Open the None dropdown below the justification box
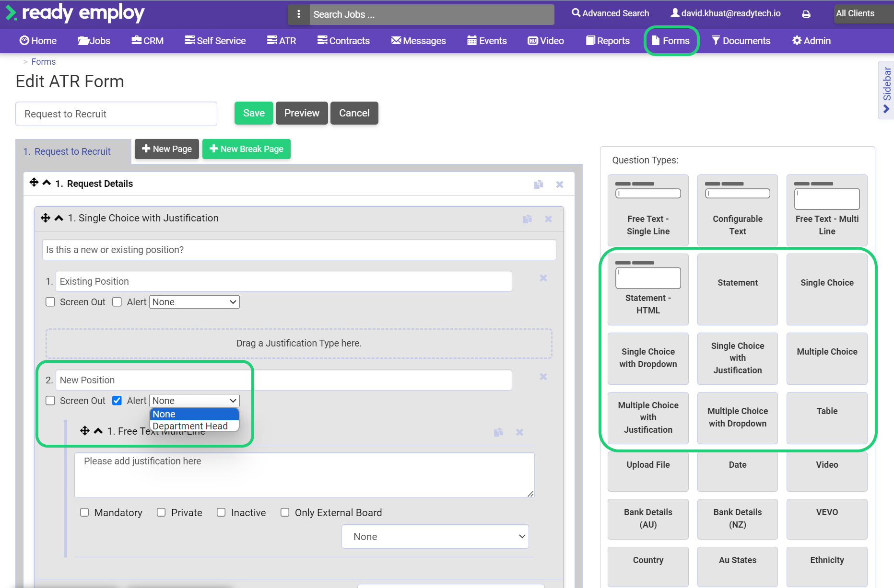The image size is (894, 588). pyautogui.click(x=435, y=536)
